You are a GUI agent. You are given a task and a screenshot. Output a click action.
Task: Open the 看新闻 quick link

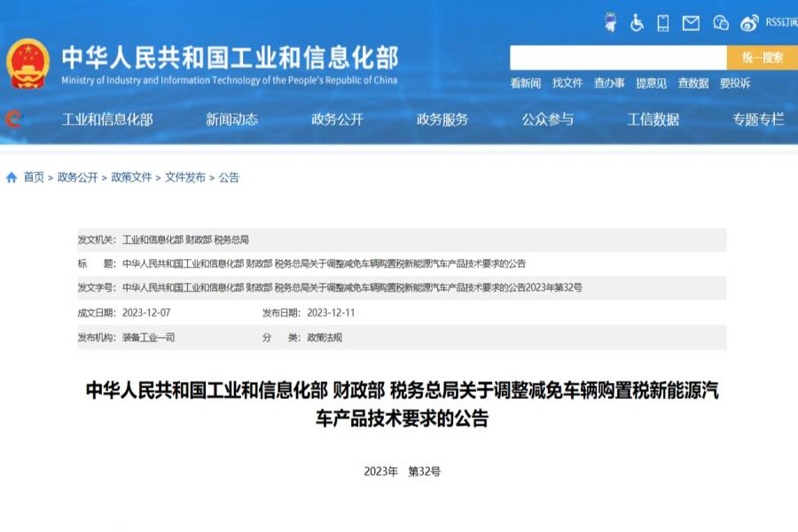pos(525,83)
